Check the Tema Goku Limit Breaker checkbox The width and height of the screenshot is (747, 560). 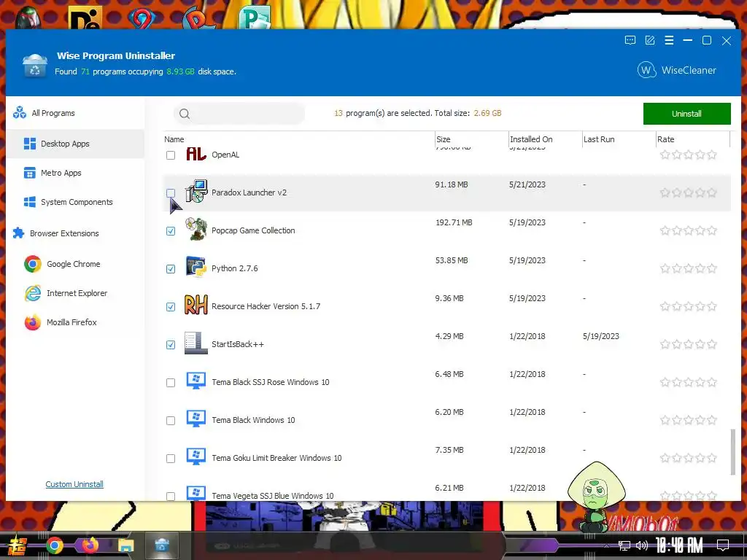tap(171, 459)
